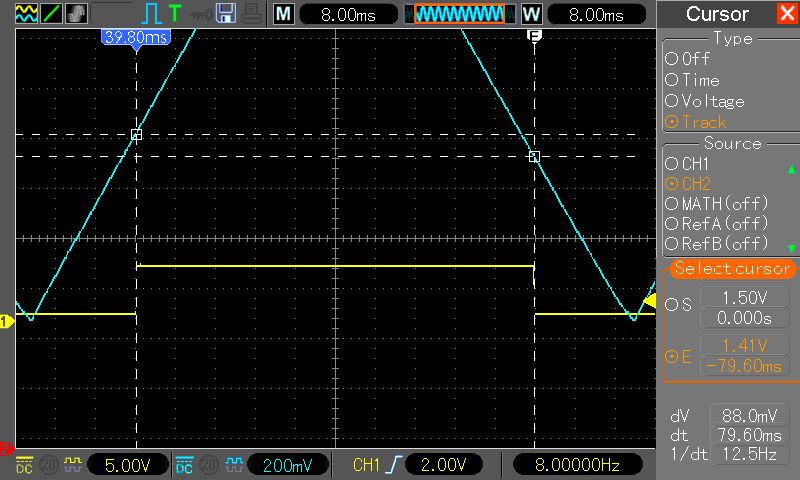The image size is (800, 480).
Task: Choose RefA(off) as cursor source
Action: [716, 223]
